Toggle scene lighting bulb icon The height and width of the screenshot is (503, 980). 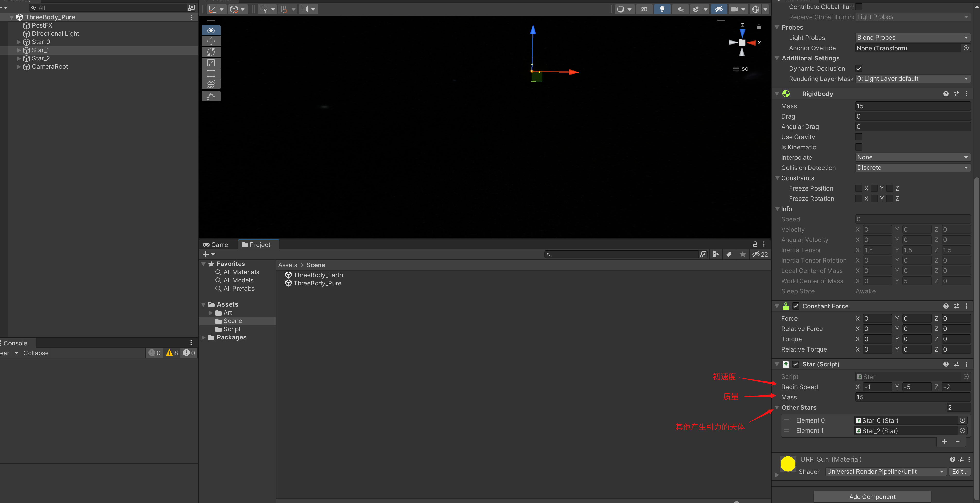[662, 9]
